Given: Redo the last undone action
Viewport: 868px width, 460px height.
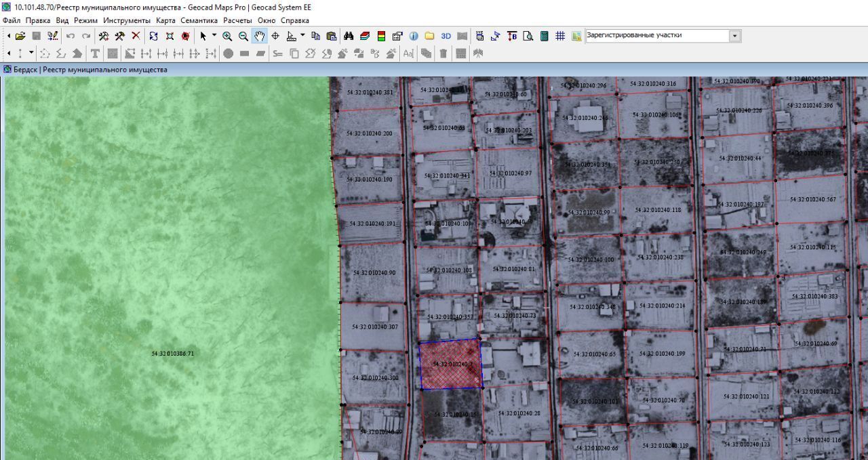Looking at the screenshot, I should click(86, 36).
